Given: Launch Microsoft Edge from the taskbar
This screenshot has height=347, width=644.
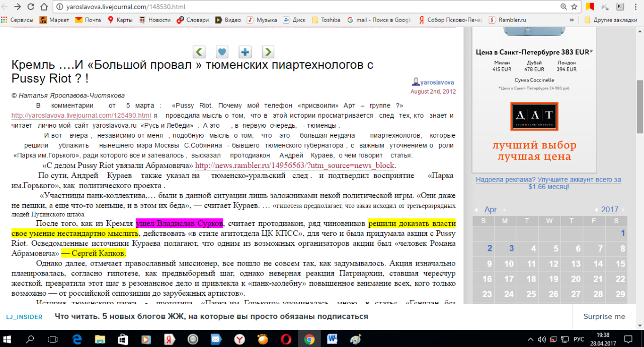Looking at the screenshot, I should click(x=76, y=339).
